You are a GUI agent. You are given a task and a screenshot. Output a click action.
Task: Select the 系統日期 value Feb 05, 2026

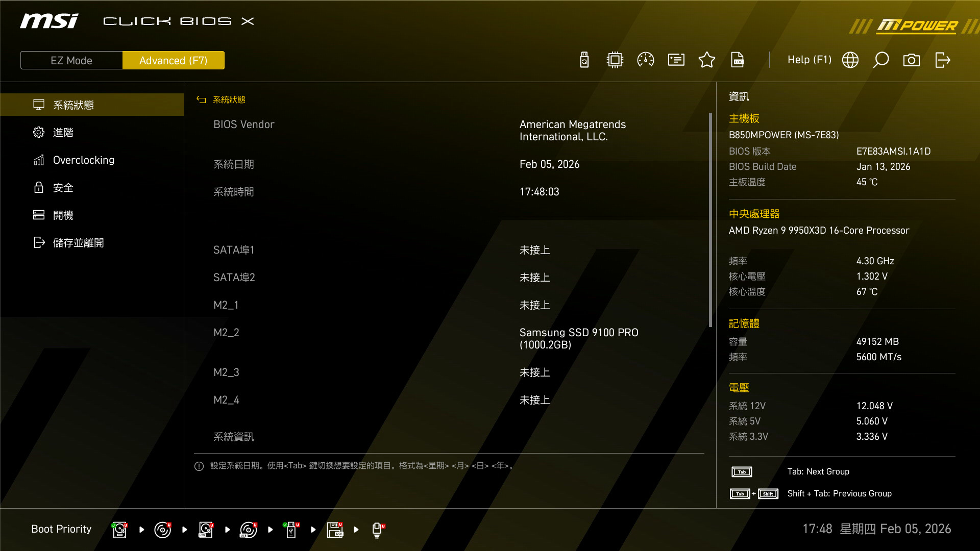point(549,164)
